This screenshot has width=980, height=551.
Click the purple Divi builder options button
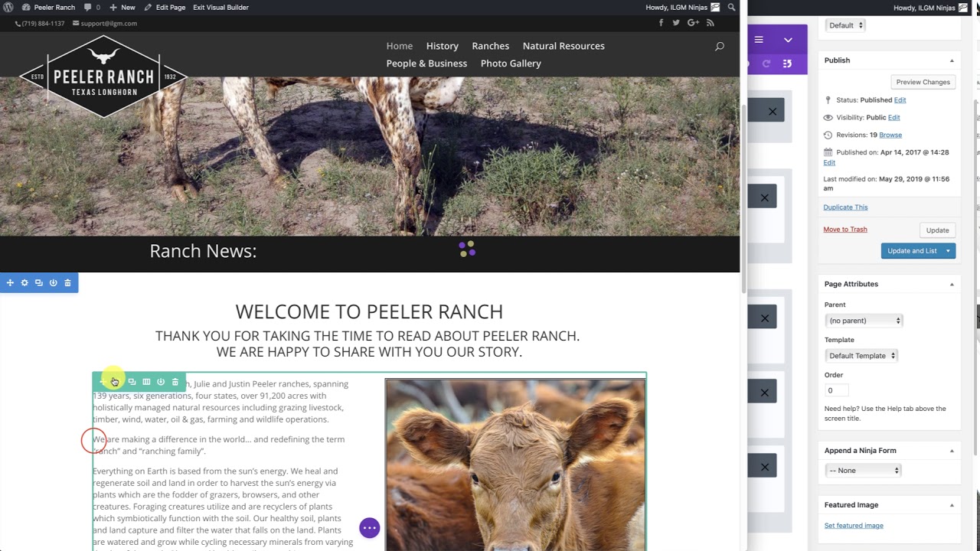coord(370,528)
